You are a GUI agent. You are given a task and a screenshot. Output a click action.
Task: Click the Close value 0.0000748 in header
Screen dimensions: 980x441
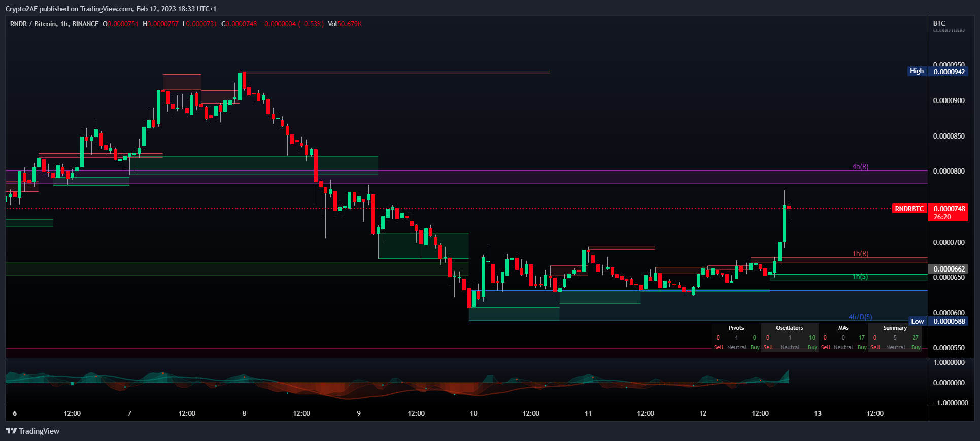click(x=242, y=24)
